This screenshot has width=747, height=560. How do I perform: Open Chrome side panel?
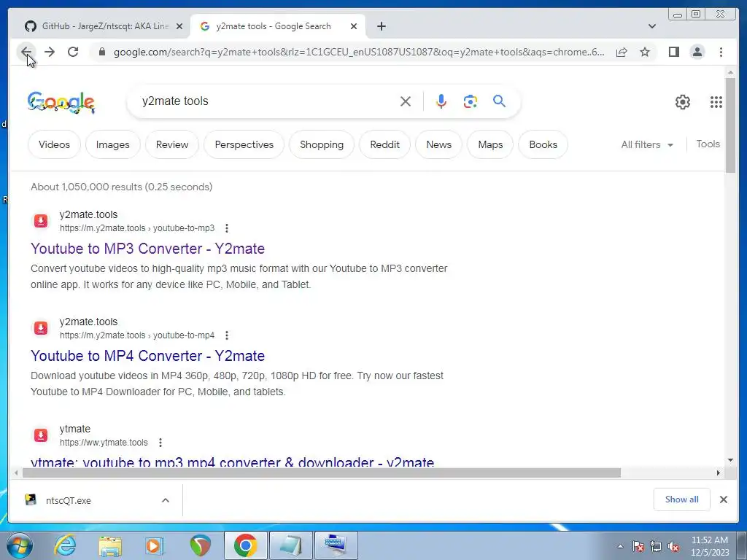click(673, 52)
